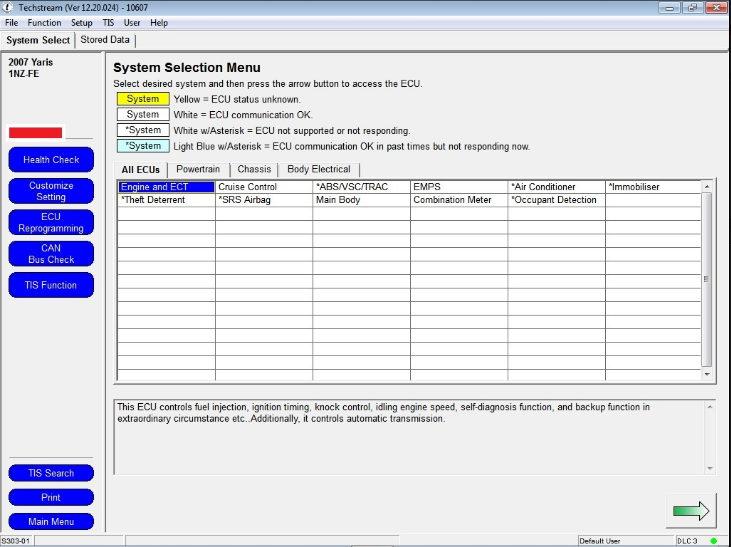Select Engine and ECT system
731x547 pixels.
166,187
